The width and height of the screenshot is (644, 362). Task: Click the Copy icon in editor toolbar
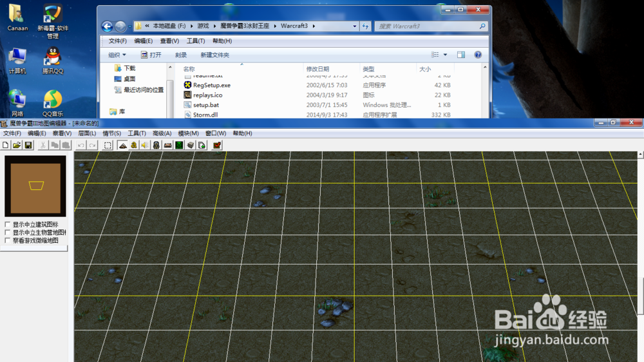pos(55,145)
